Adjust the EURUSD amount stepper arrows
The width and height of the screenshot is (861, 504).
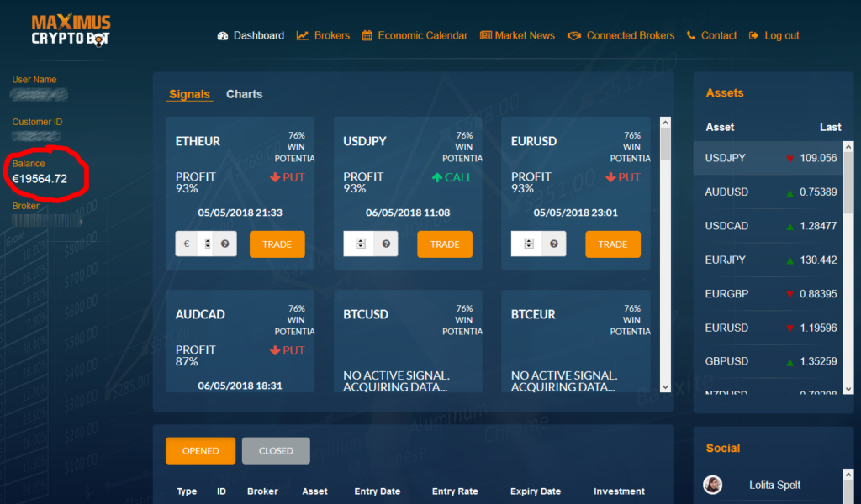[529, 244]
